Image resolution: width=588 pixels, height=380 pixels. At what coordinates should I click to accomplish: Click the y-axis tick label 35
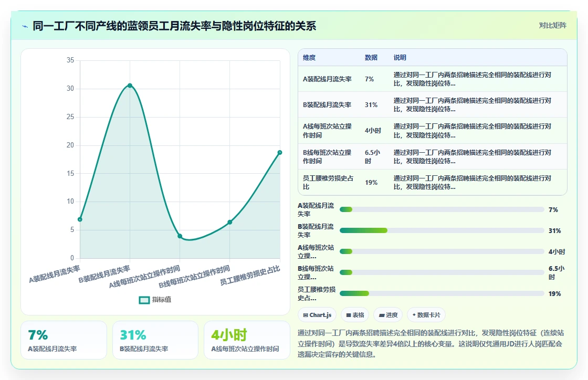point(70,60)
